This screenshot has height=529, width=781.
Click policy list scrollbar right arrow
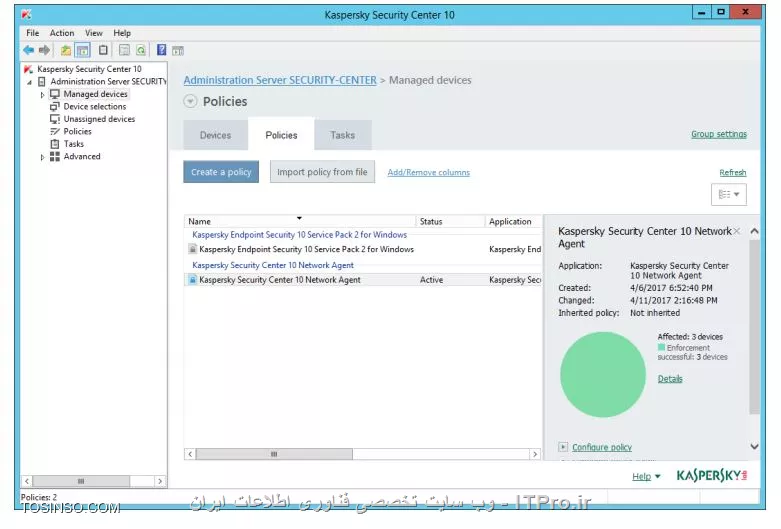point(535,454)
